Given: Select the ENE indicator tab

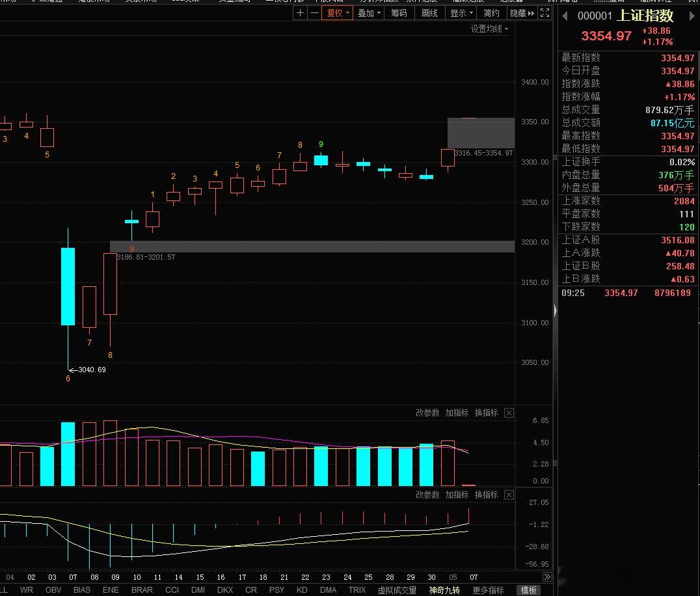Looking at the screenshot, I should tap(111, 589).
